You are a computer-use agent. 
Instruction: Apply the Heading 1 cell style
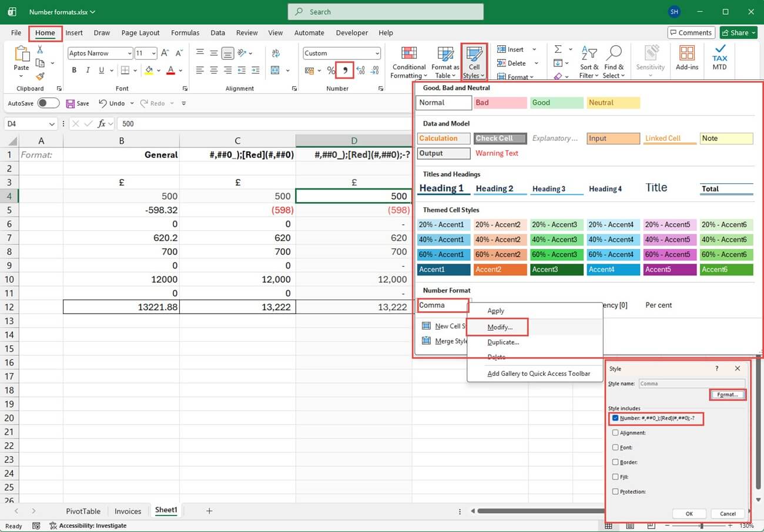[444, 188]
